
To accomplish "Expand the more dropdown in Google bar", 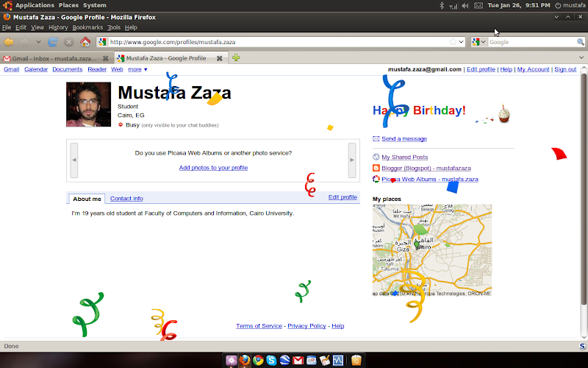I will 137,69.
